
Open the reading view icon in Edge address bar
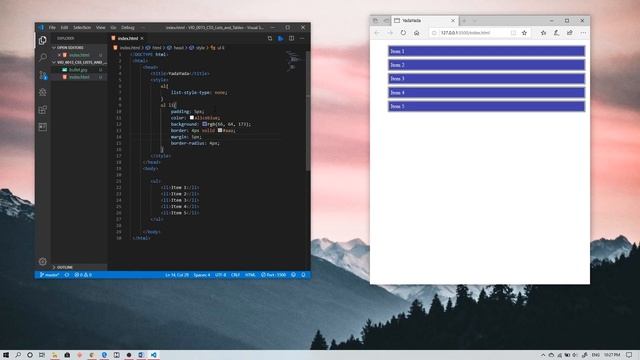coord(513,33)
